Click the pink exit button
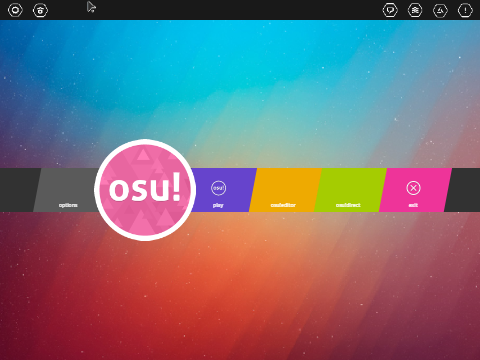The image size is (480, 360). [x=415, y=190]
